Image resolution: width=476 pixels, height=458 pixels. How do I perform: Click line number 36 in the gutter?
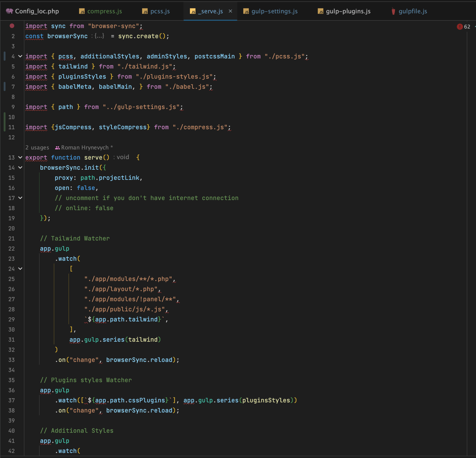11,390
